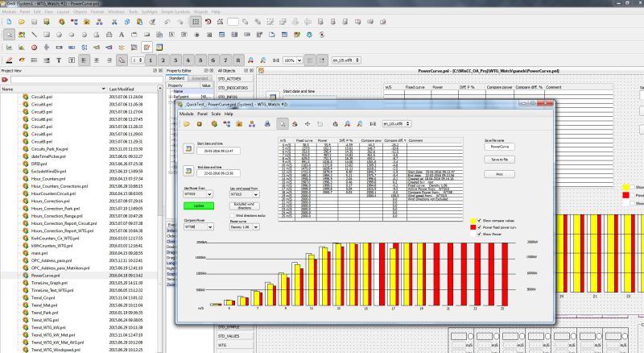Uncheck Show compare values checkbox

coord(479,221)
